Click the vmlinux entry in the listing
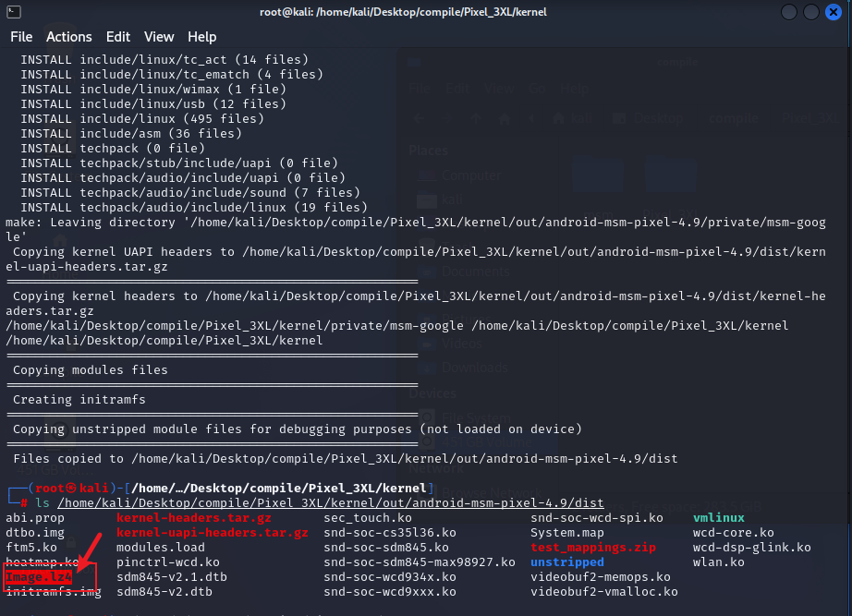The width and height of the screenshot is (852, 616). click(x=718, y=518)
